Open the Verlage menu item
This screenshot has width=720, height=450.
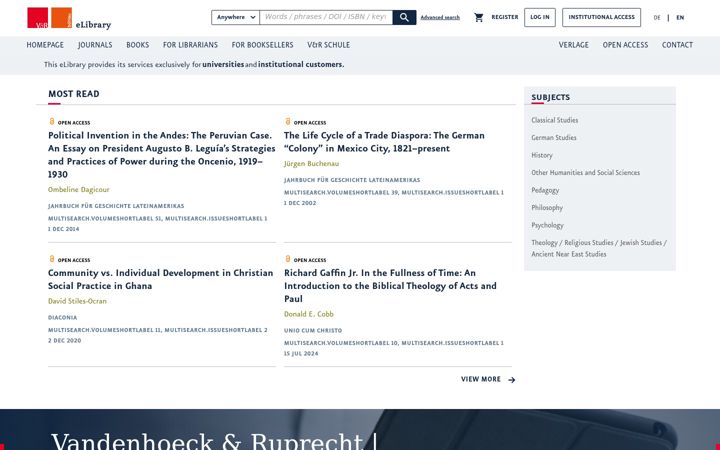(574, 45)
